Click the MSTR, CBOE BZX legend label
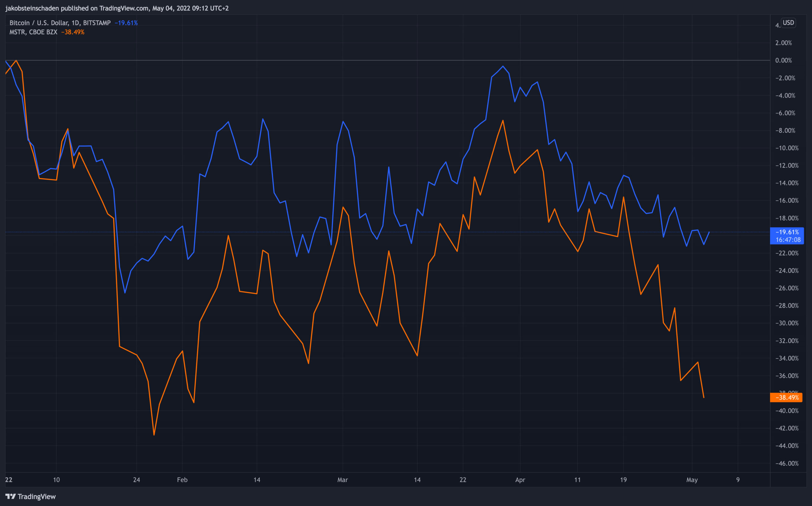Viewport: 812px width, 506px height. pyautogui.click(x=33, y=32)
